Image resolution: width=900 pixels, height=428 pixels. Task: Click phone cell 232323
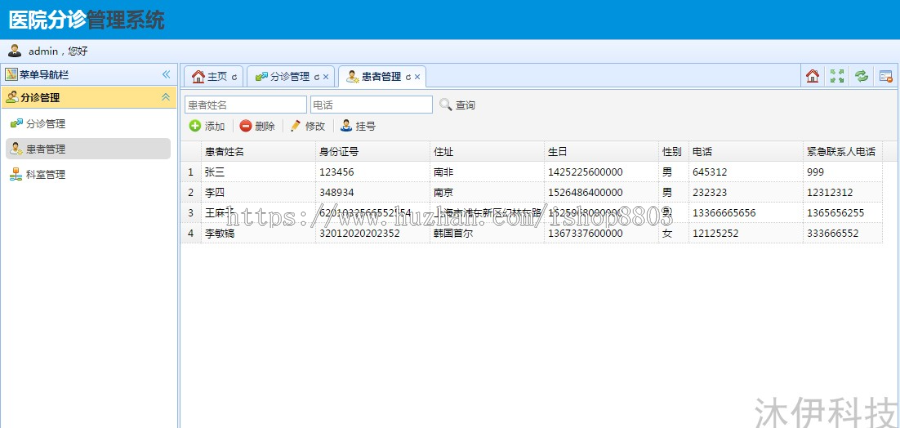[x=746, y=192]
